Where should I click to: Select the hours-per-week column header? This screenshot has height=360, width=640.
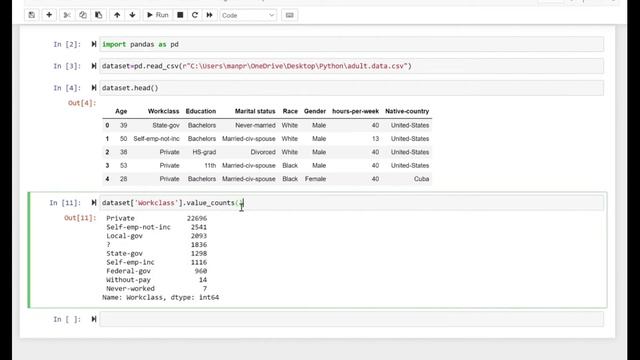point(356,111)
